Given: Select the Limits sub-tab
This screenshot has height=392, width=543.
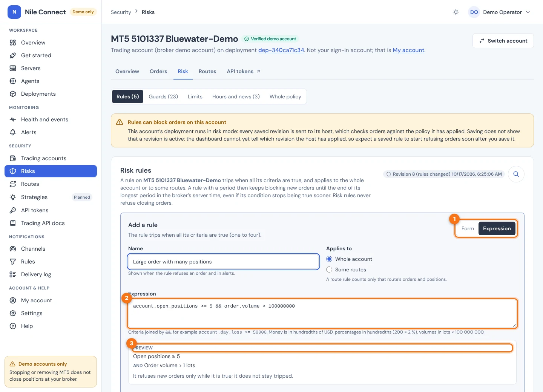Looking at the screenshot, I should 195,96.
